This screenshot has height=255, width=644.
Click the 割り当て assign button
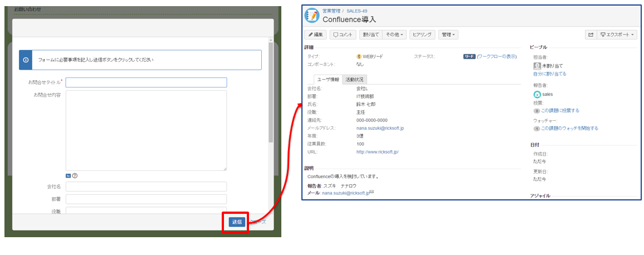click(x=371, y=35)
